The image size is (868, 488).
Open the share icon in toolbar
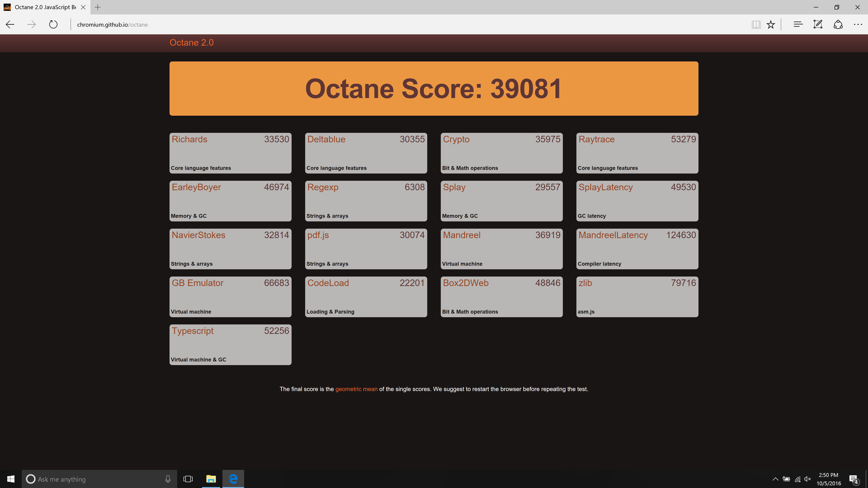838,24
